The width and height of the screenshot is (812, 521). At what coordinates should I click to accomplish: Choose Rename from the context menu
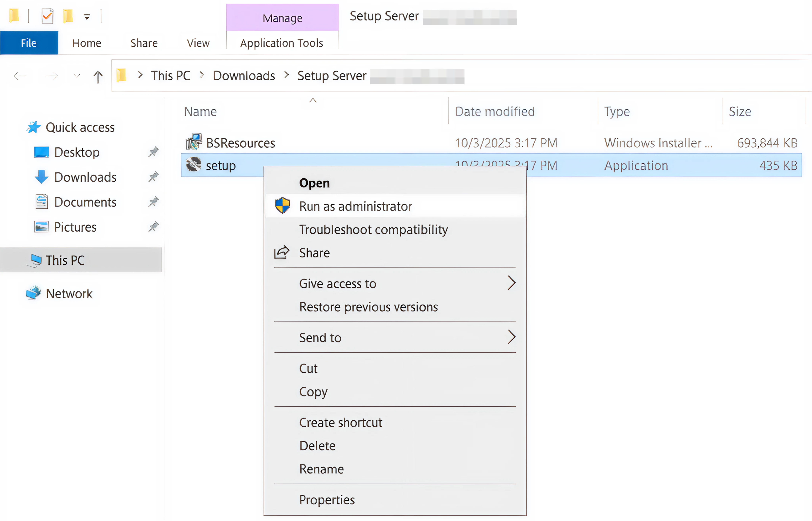point(395,469)
